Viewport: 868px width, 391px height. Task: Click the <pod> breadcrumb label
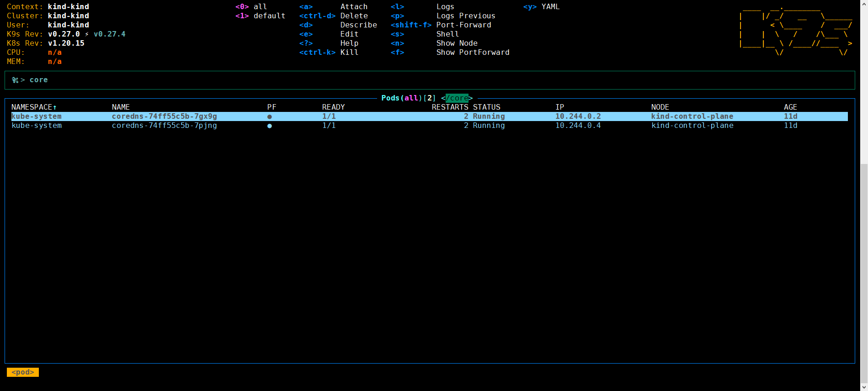23,372
